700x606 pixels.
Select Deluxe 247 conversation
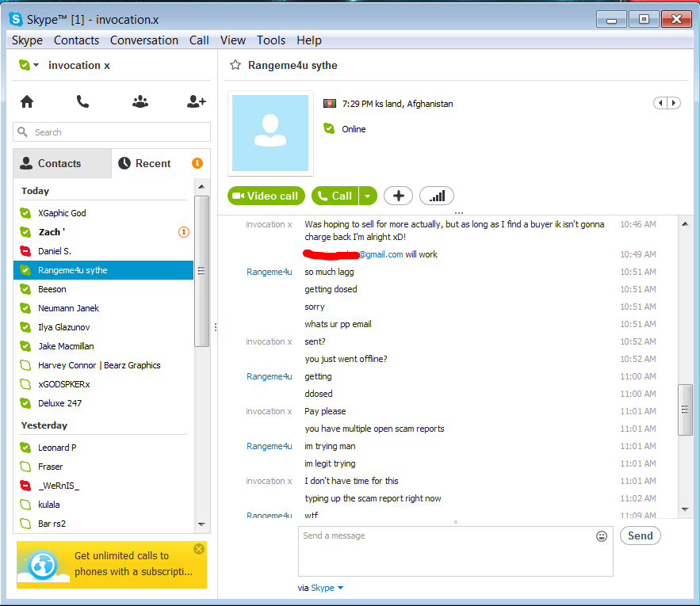104,403
